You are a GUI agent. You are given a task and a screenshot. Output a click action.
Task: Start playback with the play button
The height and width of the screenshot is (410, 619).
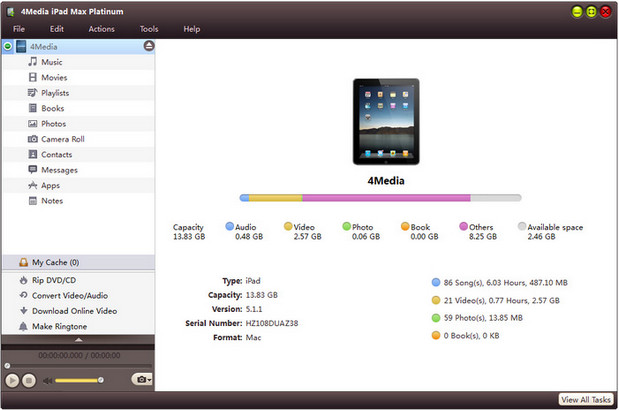point(12,380)
